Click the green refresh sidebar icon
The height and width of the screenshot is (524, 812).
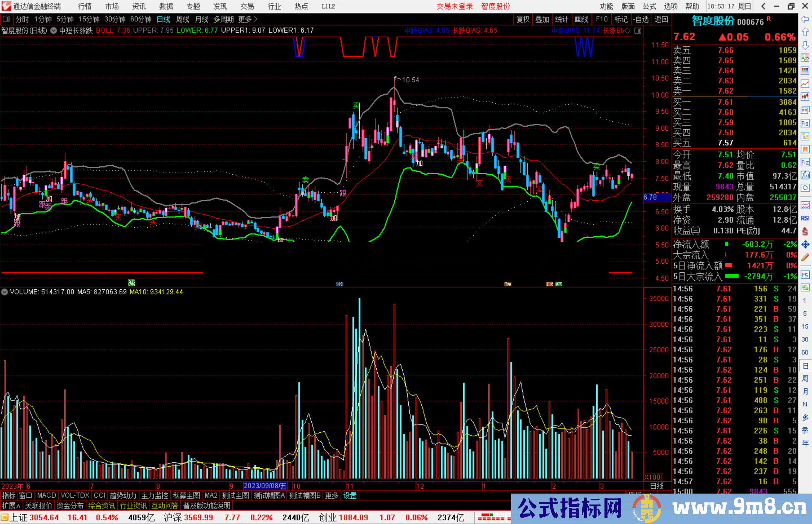coord(805,288)
